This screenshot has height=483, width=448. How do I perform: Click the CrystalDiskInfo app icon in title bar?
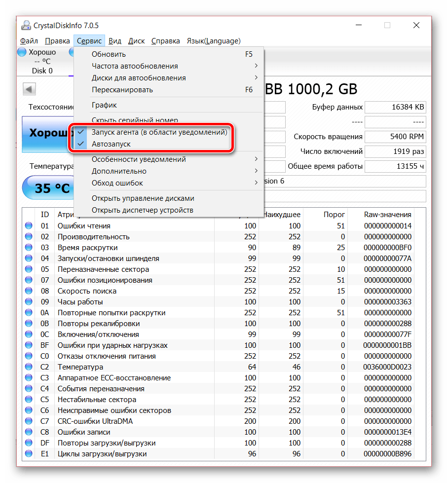point(26,25)
